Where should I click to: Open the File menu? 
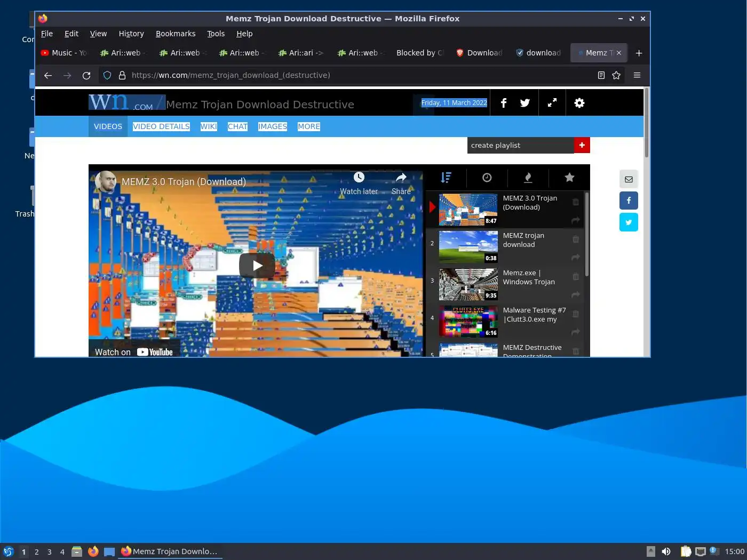click(47, 34)
